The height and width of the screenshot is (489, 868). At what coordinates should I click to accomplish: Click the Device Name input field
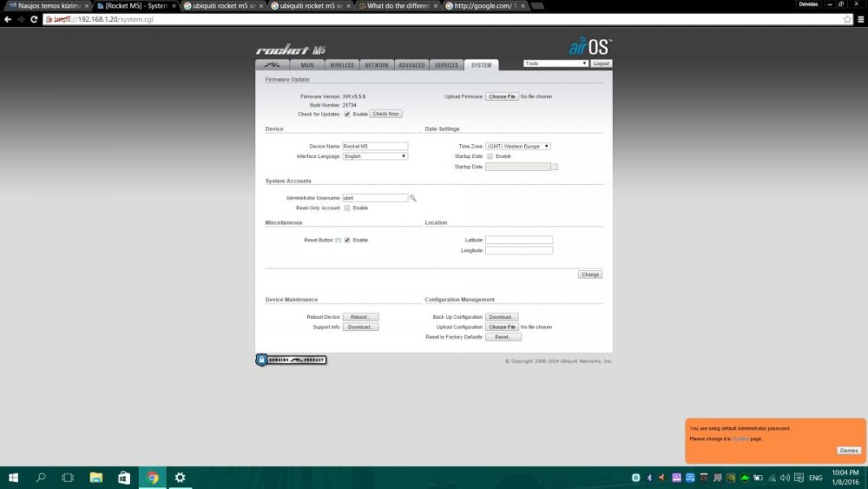[x=375, y=146]
